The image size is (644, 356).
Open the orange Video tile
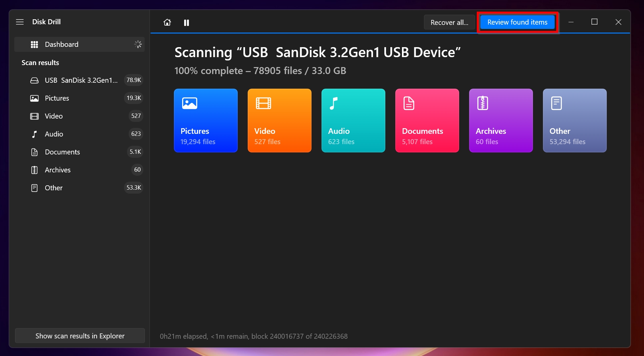coord(280,121)
